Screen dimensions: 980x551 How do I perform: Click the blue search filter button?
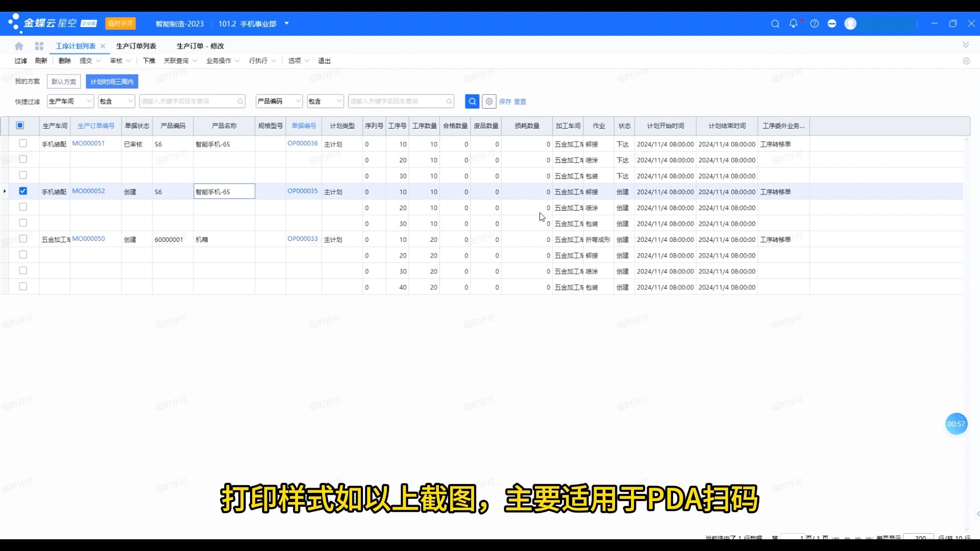click(x=472, y=102)
